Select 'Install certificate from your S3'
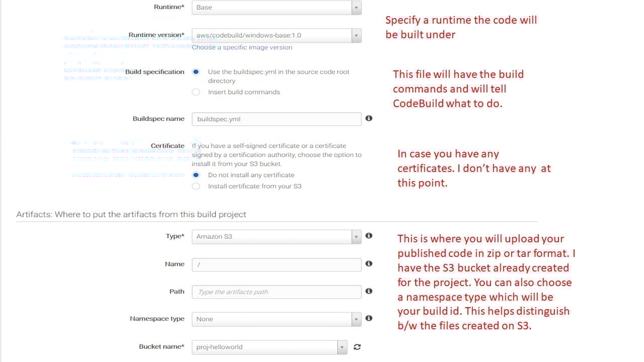644x362 pixels. pyautogui.click(x=196, y=186)
